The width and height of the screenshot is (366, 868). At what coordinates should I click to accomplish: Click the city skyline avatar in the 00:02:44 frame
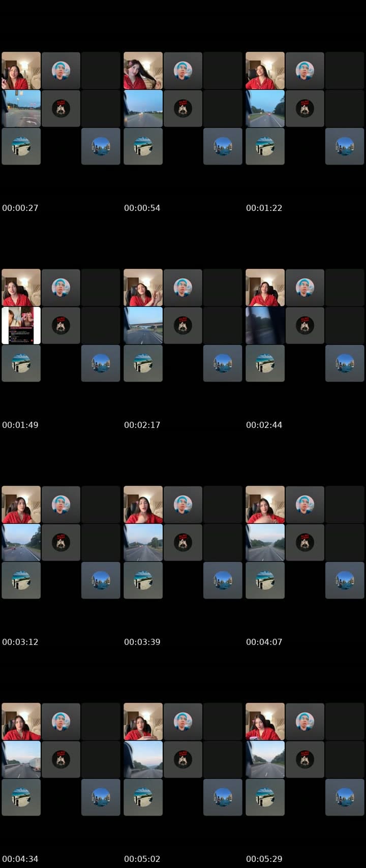point(345,363)
